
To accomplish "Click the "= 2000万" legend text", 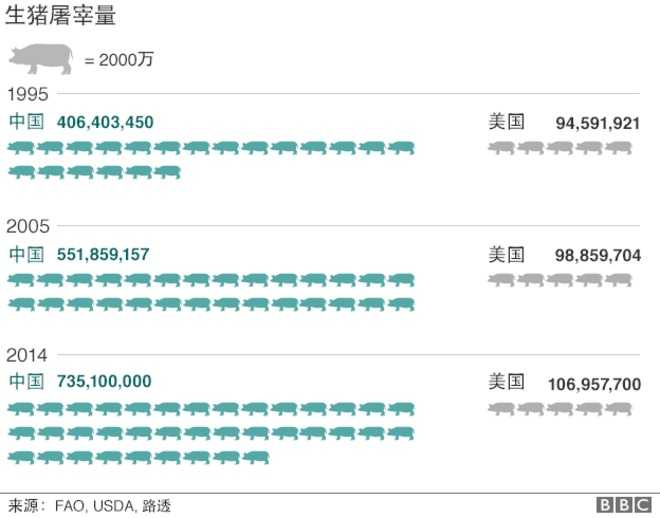I will 119,60.
